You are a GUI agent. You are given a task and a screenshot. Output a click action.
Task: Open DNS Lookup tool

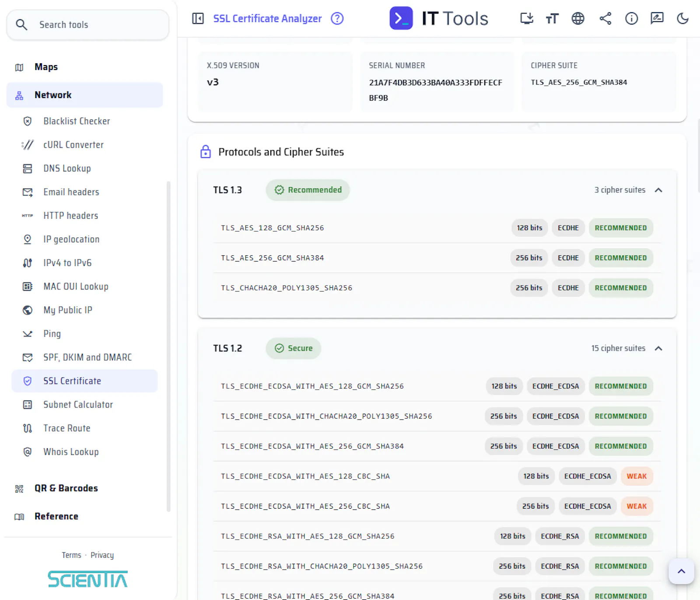(x=85, y=168)
